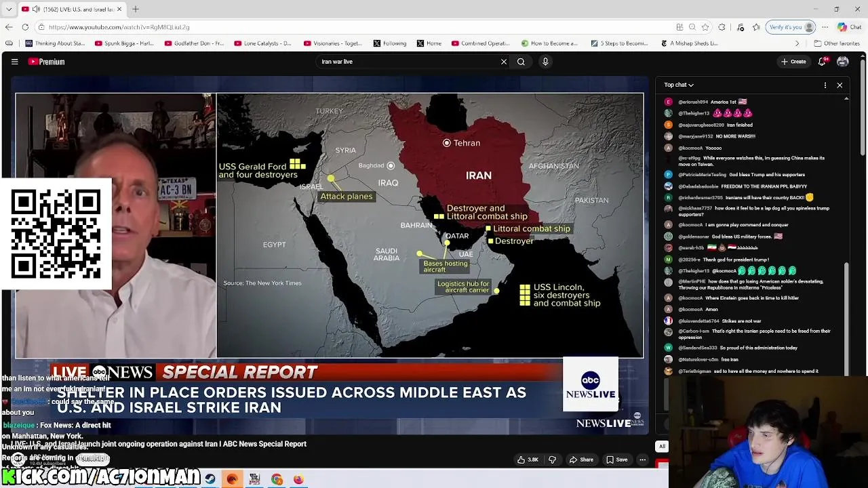The image size is (868, 488).
Task: Open the orange EA app taskbar icon
Action: coord(232,479)
